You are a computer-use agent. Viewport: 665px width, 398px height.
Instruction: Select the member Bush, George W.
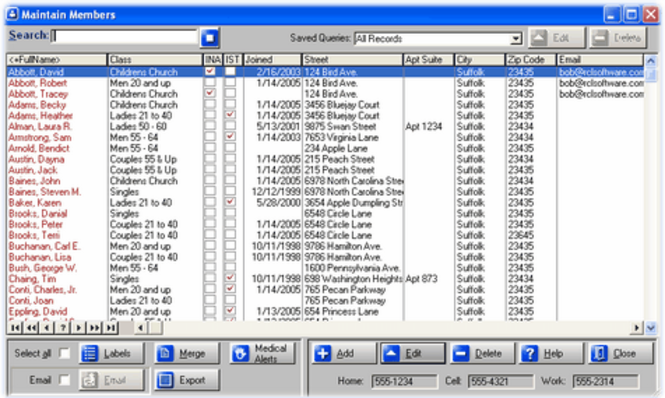pyautogui.click(x=42, y=268)
